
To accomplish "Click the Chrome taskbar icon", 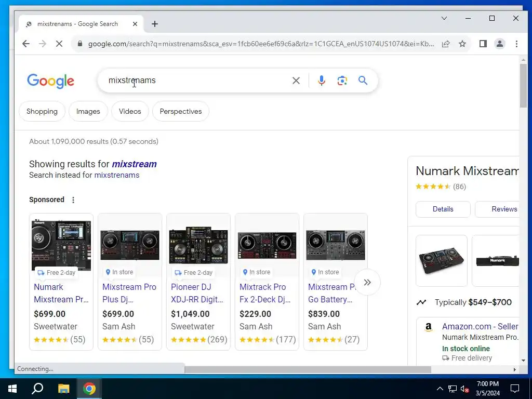I will tap(89, 389).
